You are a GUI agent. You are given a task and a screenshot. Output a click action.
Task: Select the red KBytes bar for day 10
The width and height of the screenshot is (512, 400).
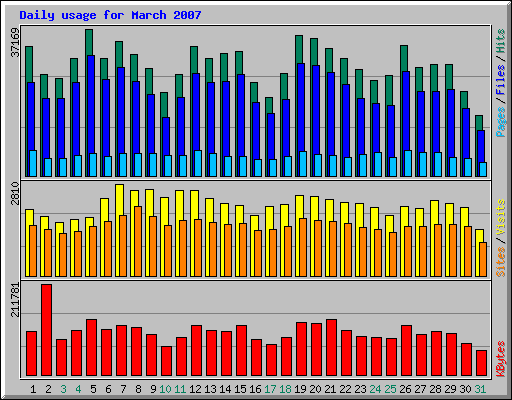167,361
